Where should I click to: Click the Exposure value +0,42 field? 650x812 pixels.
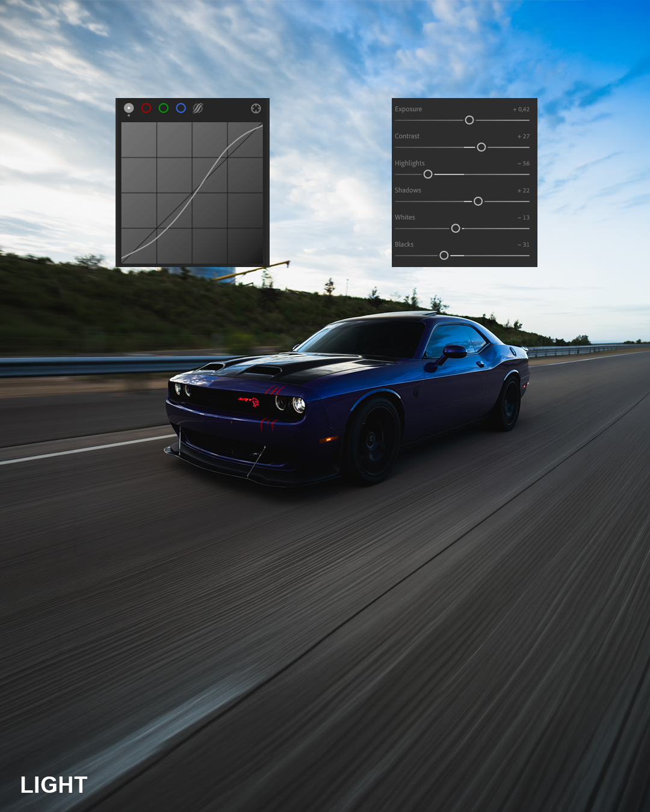tap(521, 109)
